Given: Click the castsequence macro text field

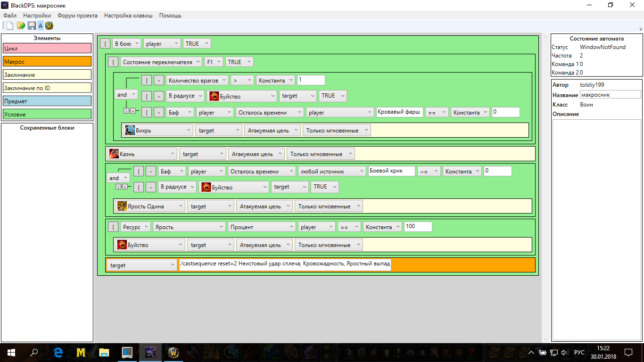Looking at the screenshot, I should coord(285,264).
